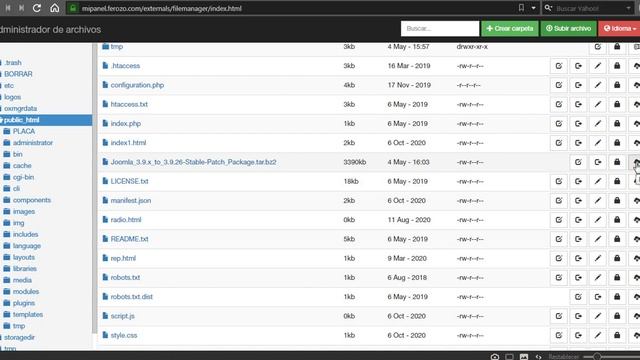Click the folder tree sidebar scrollbar
The image size is (640, 360).
click(x=95, y=188)
